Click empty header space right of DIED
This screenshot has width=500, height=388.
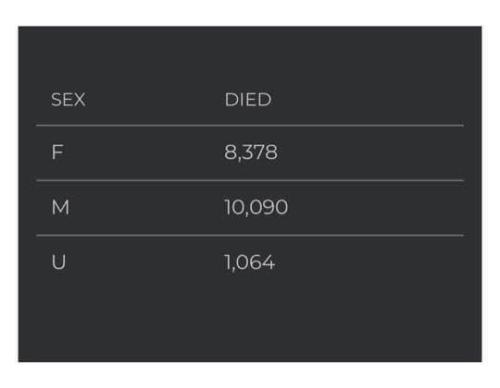(367, 99)
